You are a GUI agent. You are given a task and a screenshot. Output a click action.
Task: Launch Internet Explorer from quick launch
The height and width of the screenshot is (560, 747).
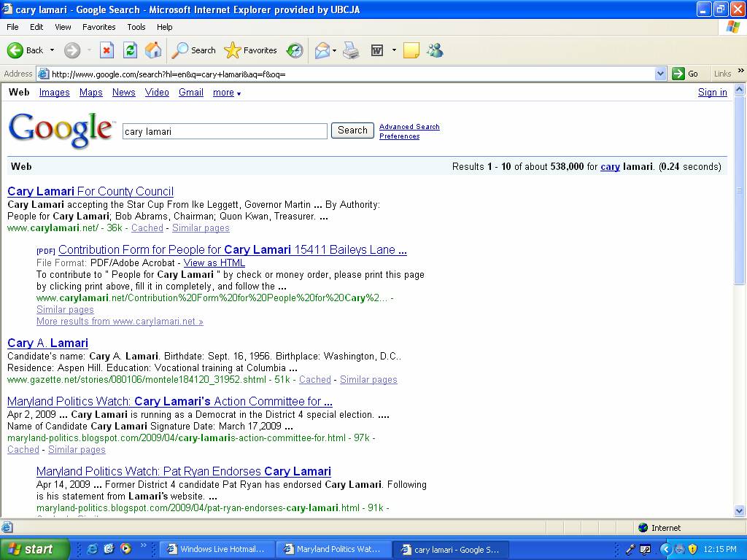[92, 549]
